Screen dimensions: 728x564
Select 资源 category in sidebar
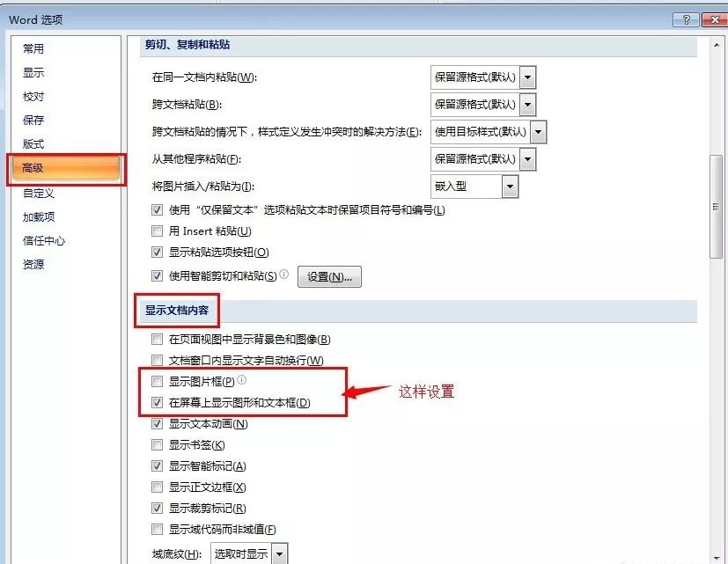point(33,265)
